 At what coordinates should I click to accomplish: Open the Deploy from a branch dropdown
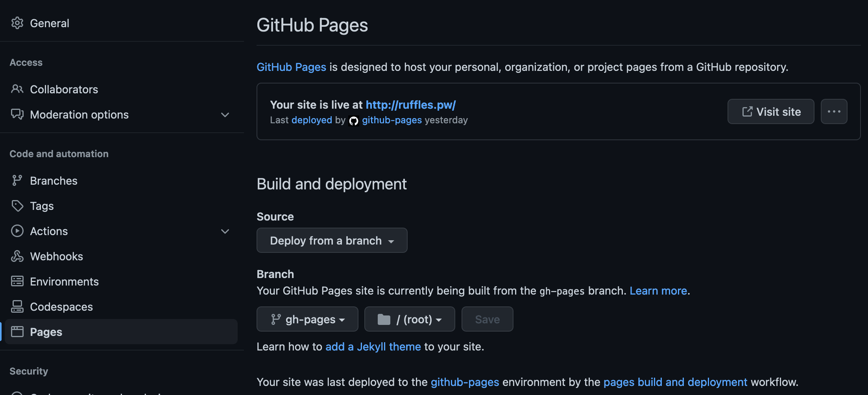click(x=332, y=241)
